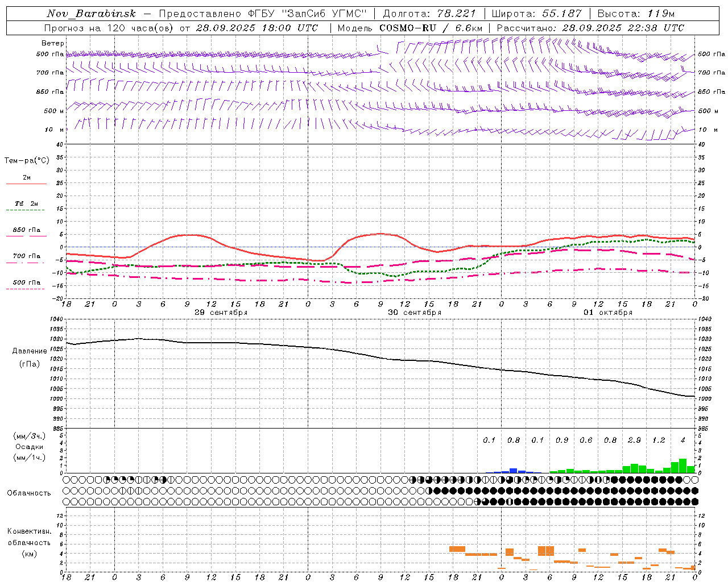The width and height of the screenshot is (728, 582).
Task: Click the '01 октября' date label
Action: click(x=608, y=313)
